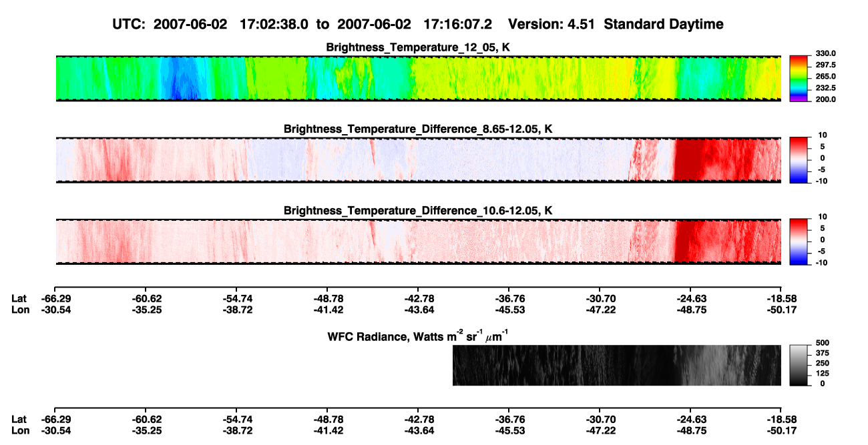Click the 250 label on WFC colorbar
The width and height of the screenshot is (868, 445).
(823, 363)
